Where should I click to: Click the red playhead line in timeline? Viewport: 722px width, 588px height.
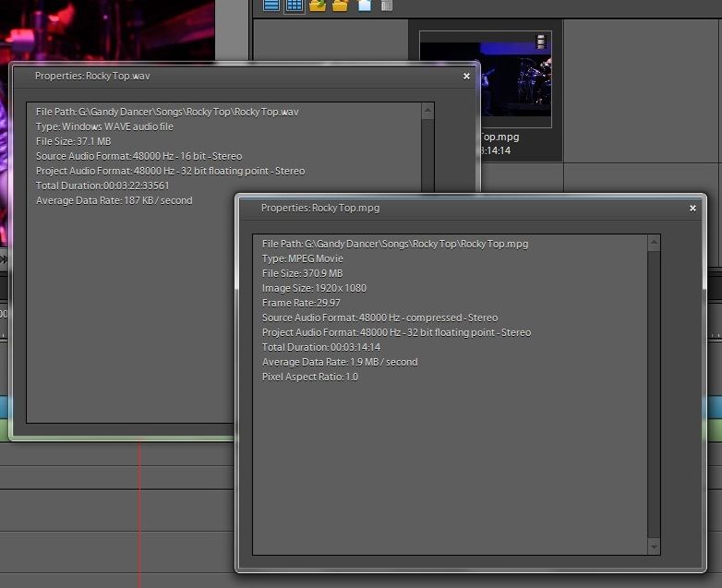click(x=139, y=517)
